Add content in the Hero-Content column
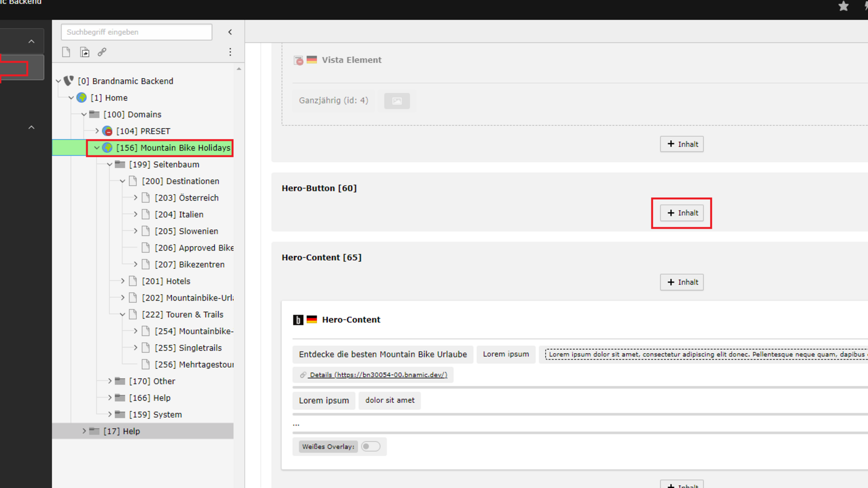This screenshot has height=488, width=868. [x=681, y=282]
